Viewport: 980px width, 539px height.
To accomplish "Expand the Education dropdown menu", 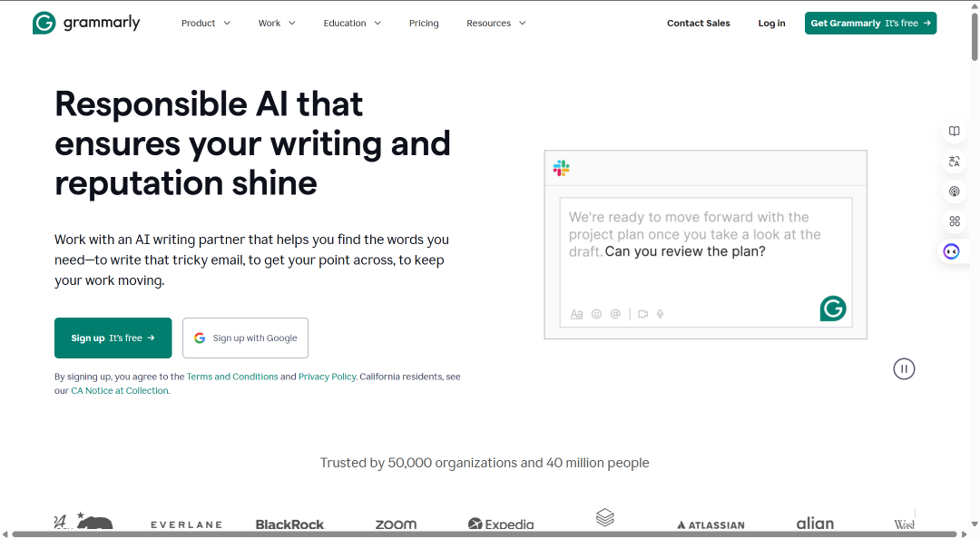I will click(352, 23).
